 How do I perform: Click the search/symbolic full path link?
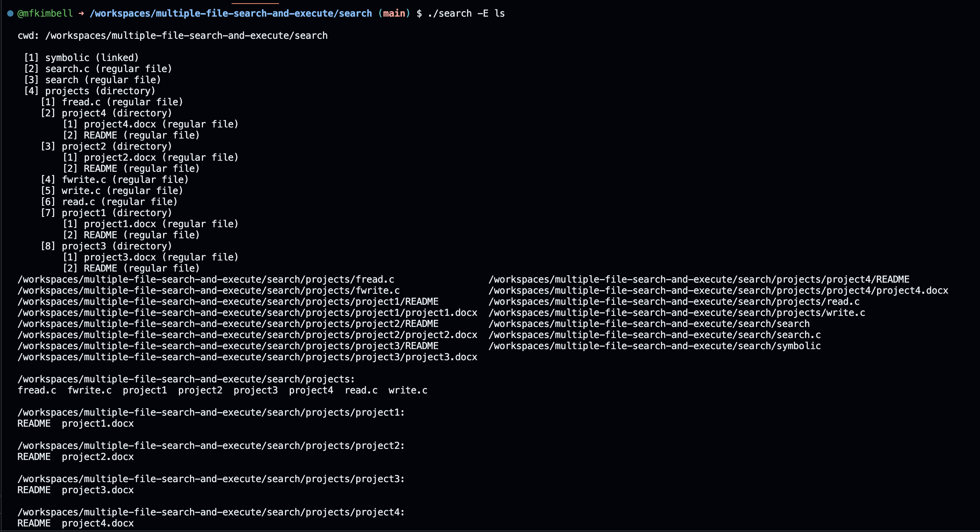[654, 346]
